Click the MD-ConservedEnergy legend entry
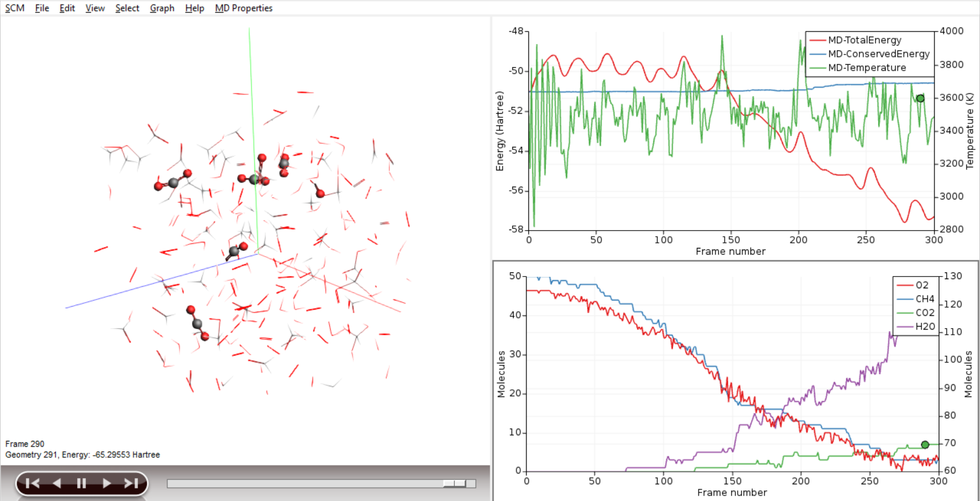 [x=870, y=54]
